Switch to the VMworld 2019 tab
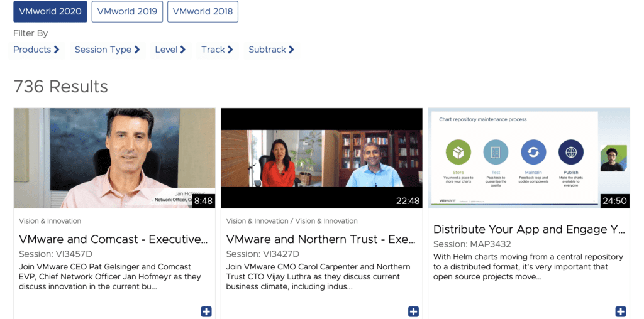The image size is (644, 319). click(127, 11)
